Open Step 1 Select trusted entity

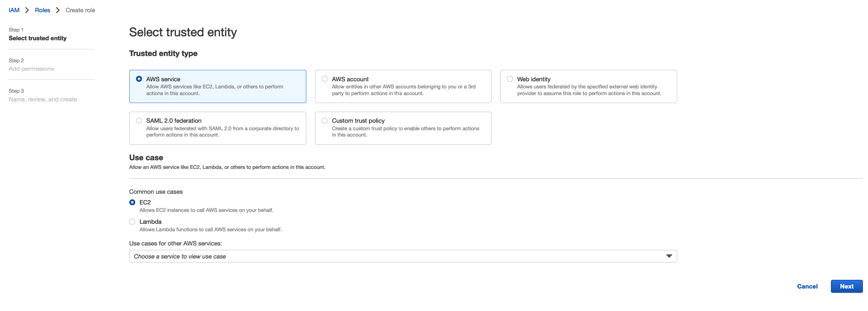[x=37, y=38]
